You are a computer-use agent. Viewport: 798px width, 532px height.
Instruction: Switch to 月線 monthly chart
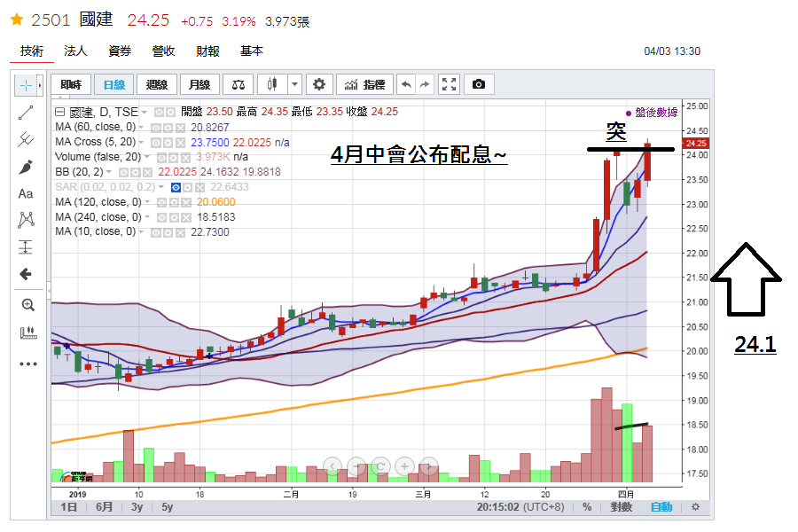pos(199,84)
